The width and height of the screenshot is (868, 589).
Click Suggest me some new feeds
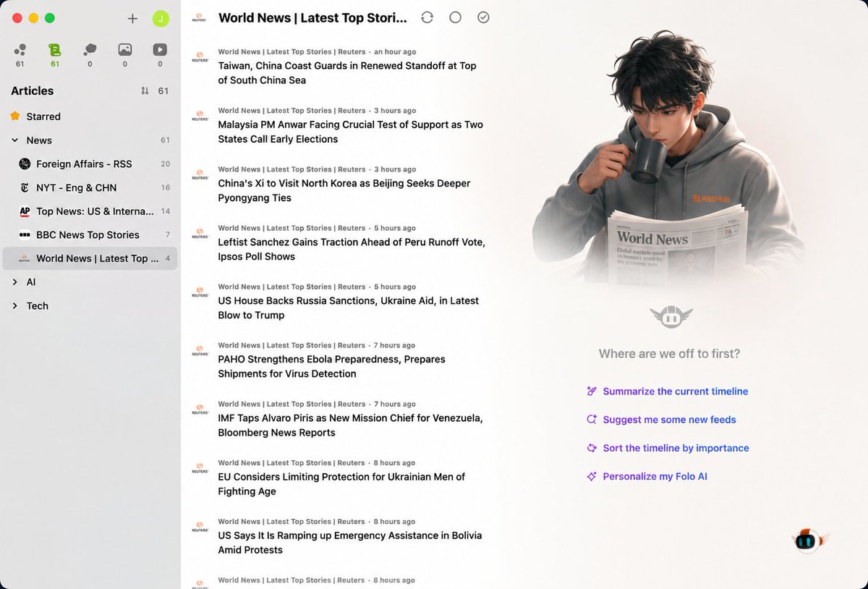669,420
